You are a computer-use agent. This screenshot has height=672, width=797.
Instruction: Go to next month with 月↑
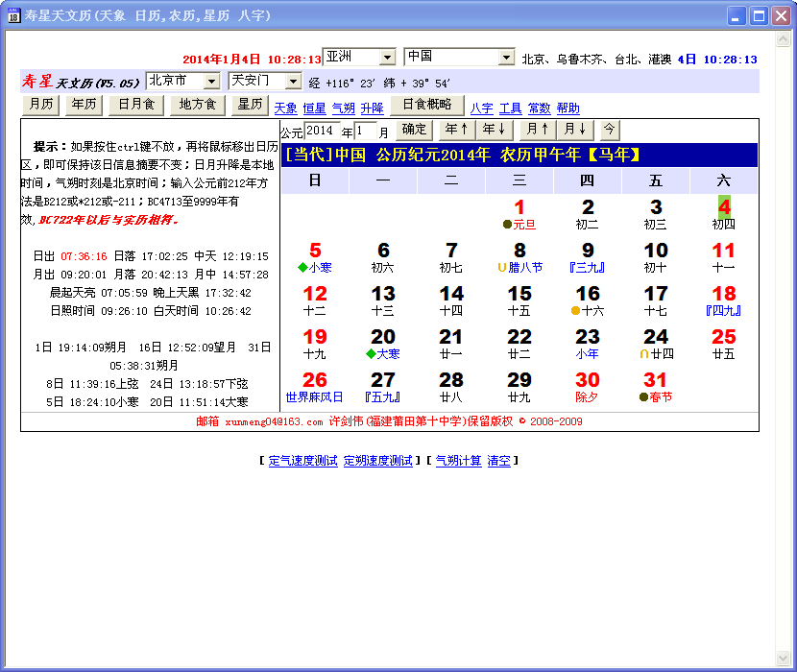tap(537, 130)
